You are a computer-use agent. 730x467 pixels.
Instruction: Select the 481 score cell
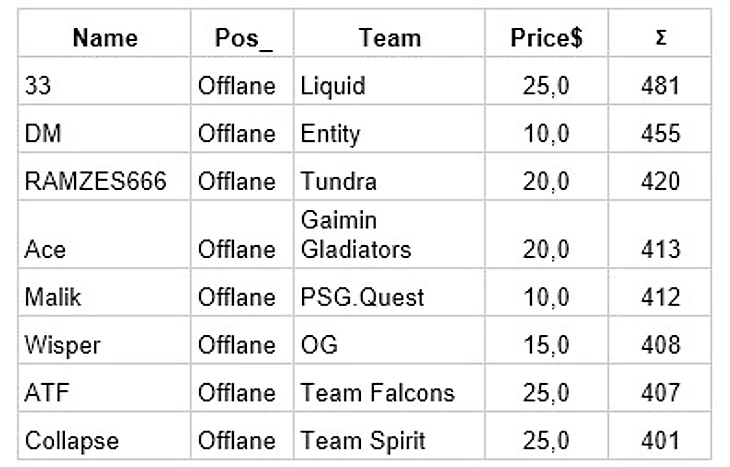tap(659, 86)
